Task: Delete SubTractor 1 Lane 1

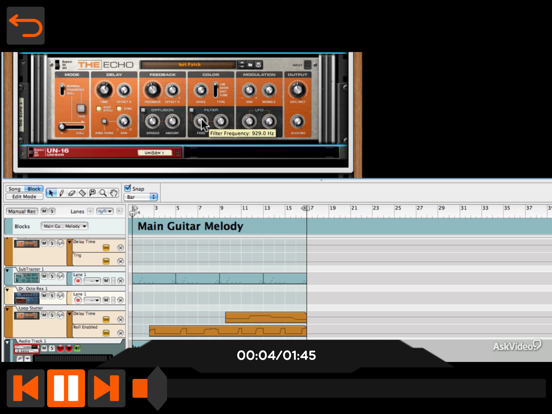Action: tap(120, 281)
